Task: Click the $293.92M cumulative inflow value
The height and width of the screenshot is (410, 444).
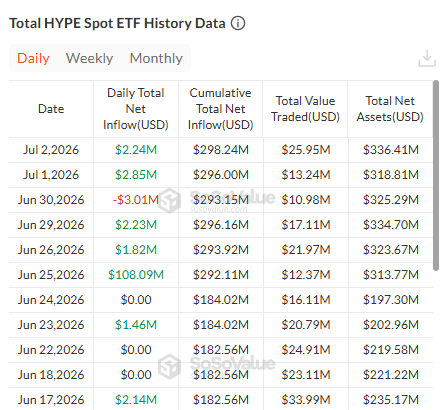Action: pos(221,250)
